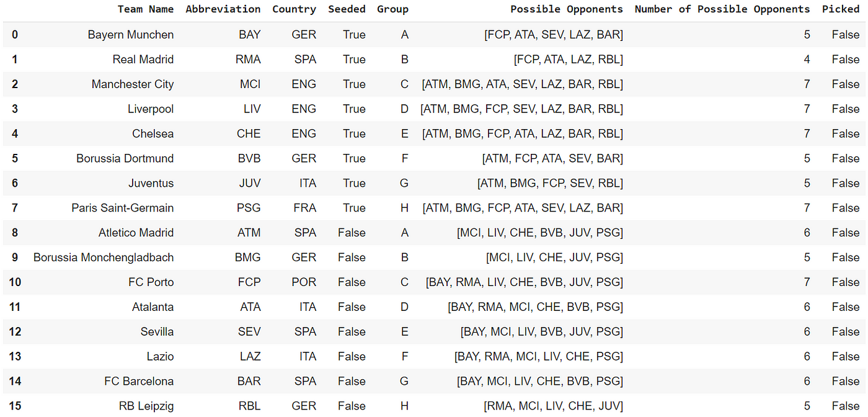Click the 'RBL' abbreviation cell
Viewport: 868px width, 417px height.
tap(249, 406)
